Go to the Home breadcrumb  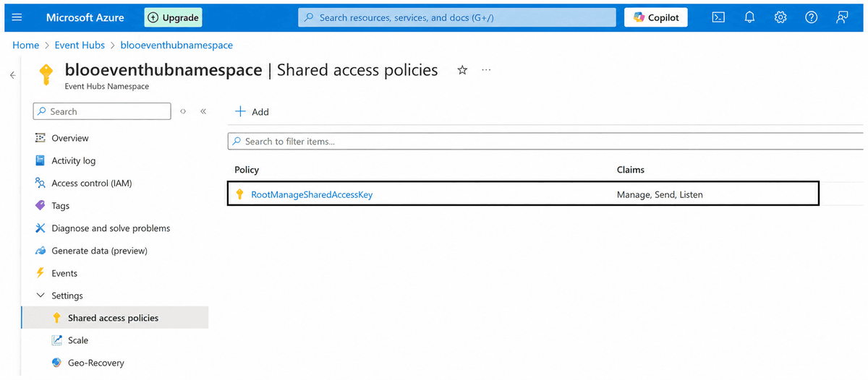26,45
